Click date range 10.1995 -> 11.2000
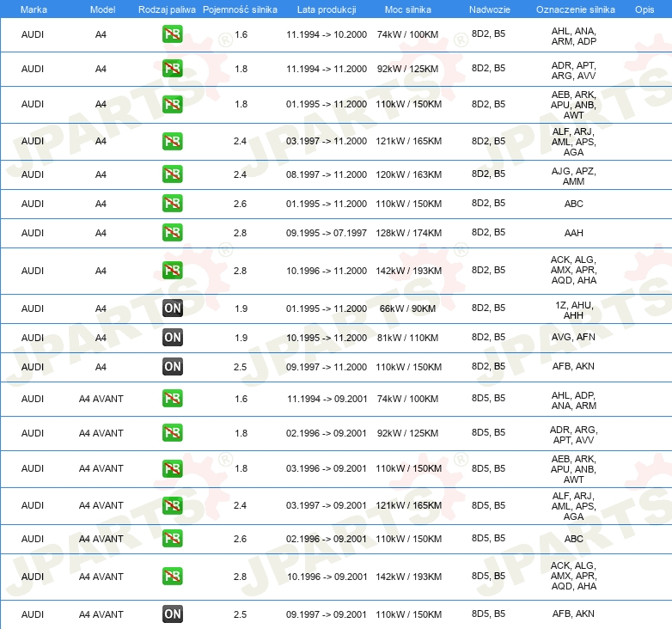The width and height of the screenshot is (672, 629). coord(327,338)
